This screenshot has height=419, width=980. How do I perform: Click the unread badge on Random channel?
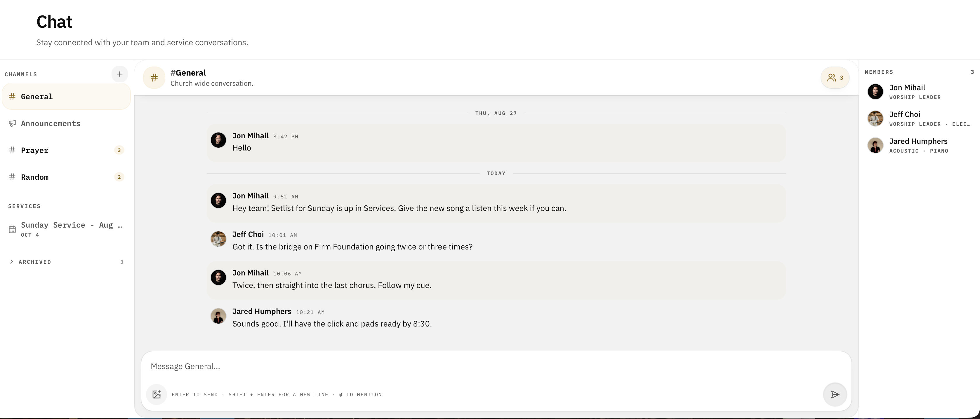coord(119,177)
